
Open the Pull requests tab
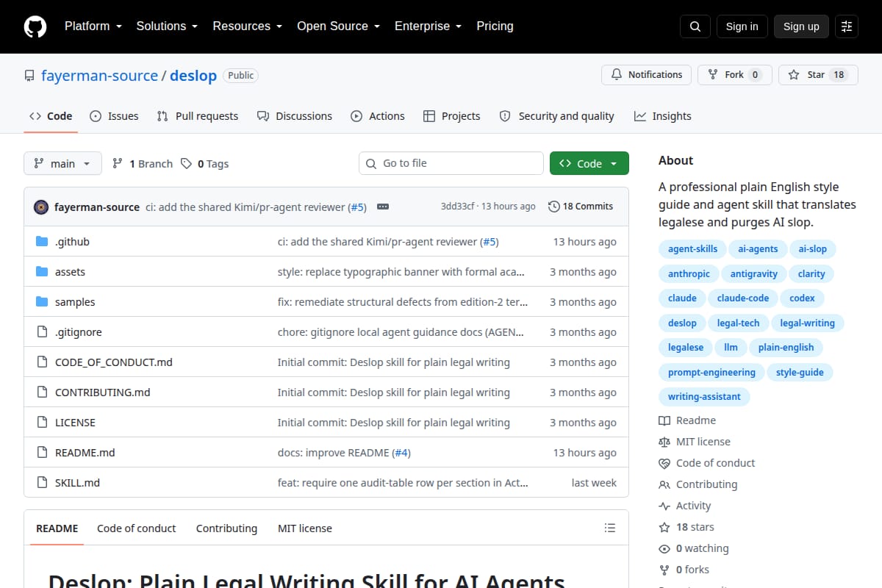[198, 116]
